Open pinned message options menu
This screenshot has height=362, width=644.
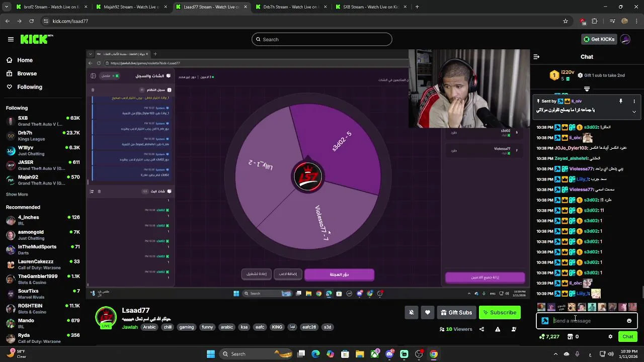pos(634,101)
